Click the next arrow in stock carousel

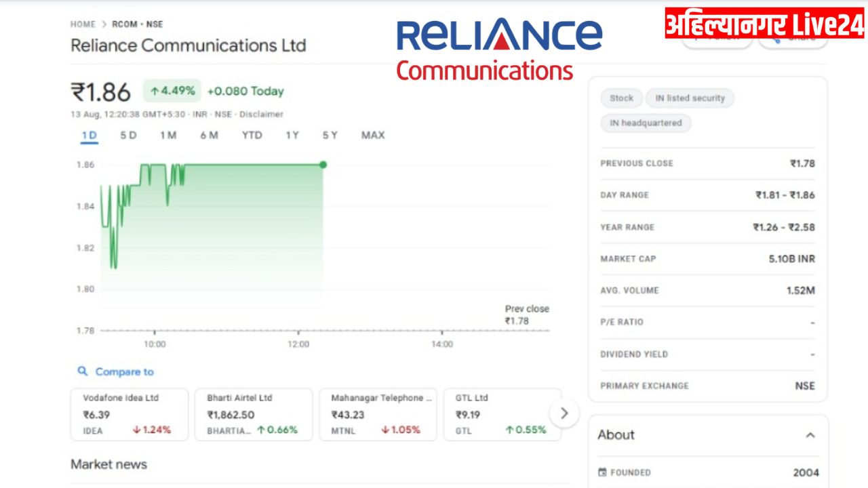[x=564, y=413]
